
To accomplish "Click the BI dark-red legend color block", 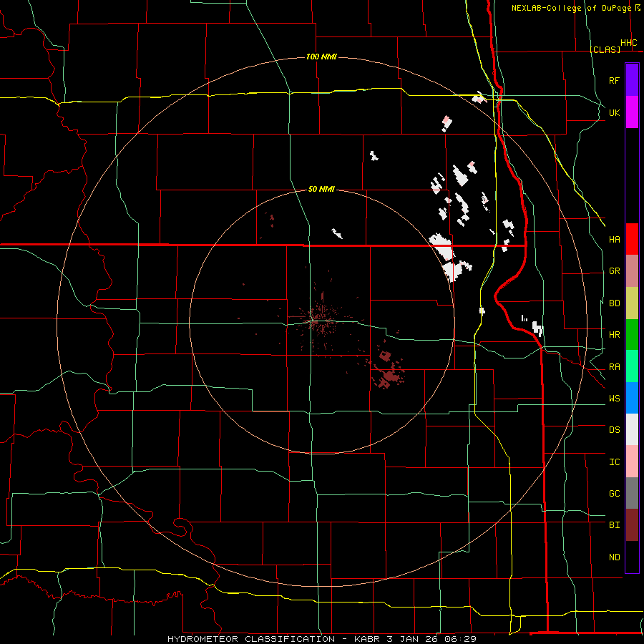I will (632, 525).
